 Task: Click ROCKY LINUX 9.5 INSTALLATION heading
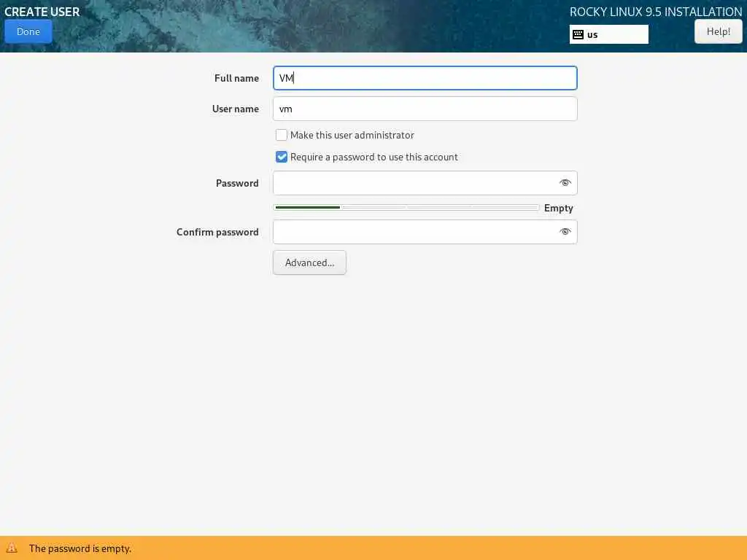pos(656,12)
